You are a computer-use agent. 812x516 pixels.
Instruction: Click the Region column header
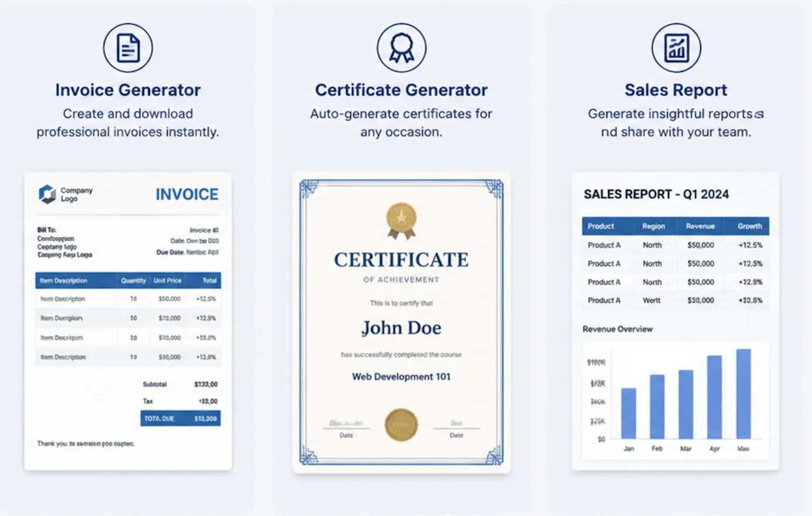[x=653, y=226]
